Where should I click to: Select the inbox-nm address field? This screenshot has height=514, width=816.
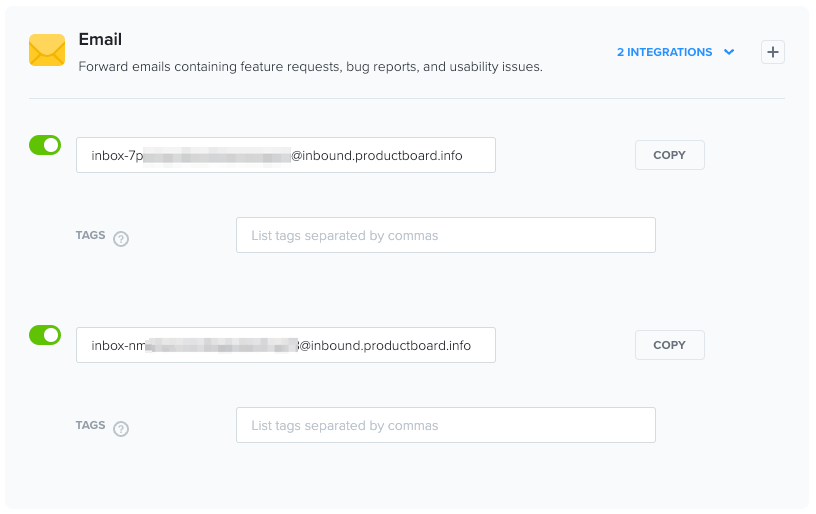click(x=286, y=345)
